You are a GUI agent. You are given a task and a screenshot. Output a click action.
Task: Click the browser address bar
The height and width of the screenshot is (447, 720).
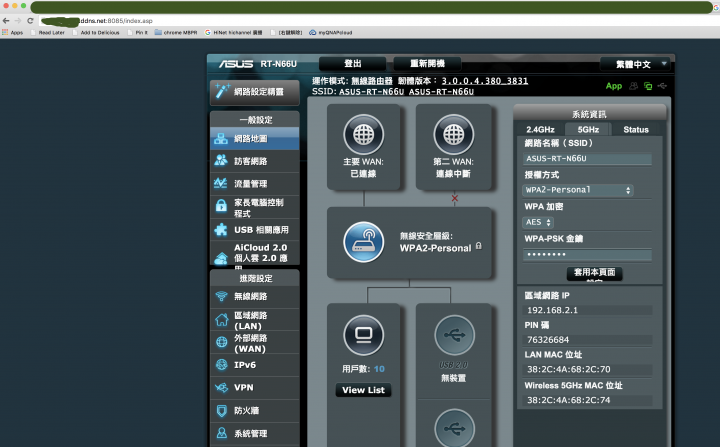click(x=377, y=21)
